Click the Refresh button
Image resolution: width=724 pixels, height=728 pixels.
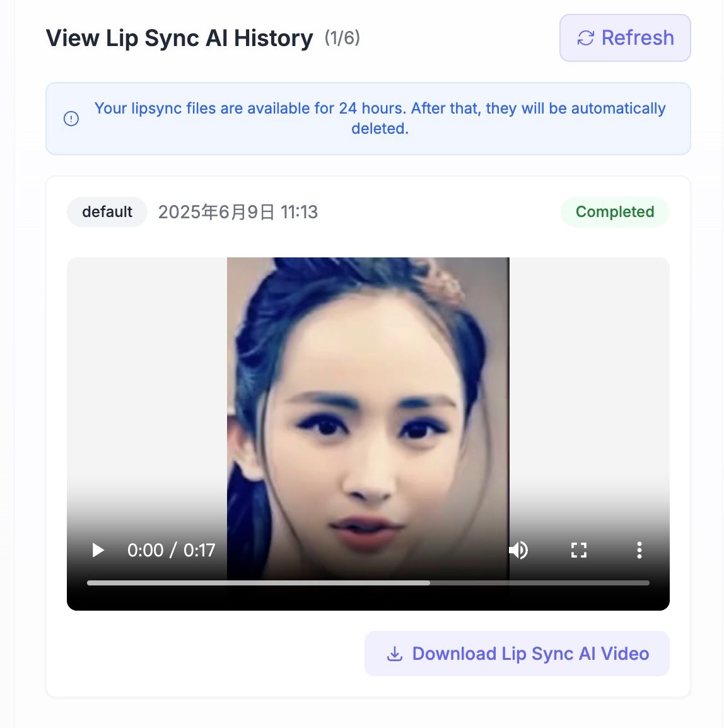tap(625, 38)
